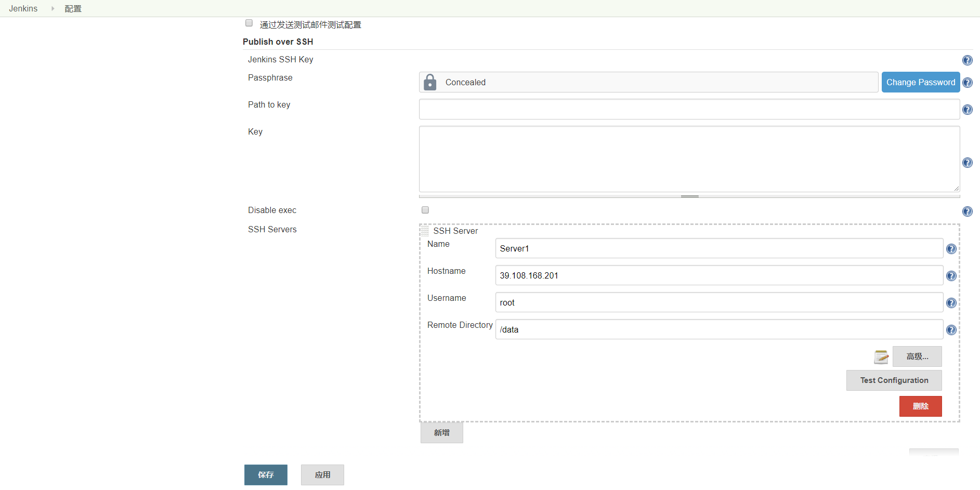Add a new SSH server with 新增

coord(442,433)
